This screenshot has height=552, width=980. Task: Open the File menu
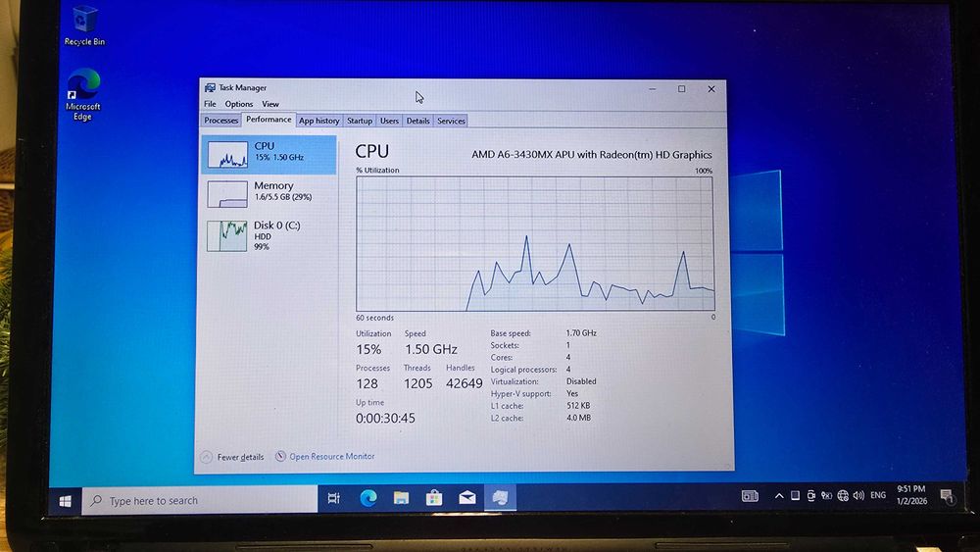(210, 104)
